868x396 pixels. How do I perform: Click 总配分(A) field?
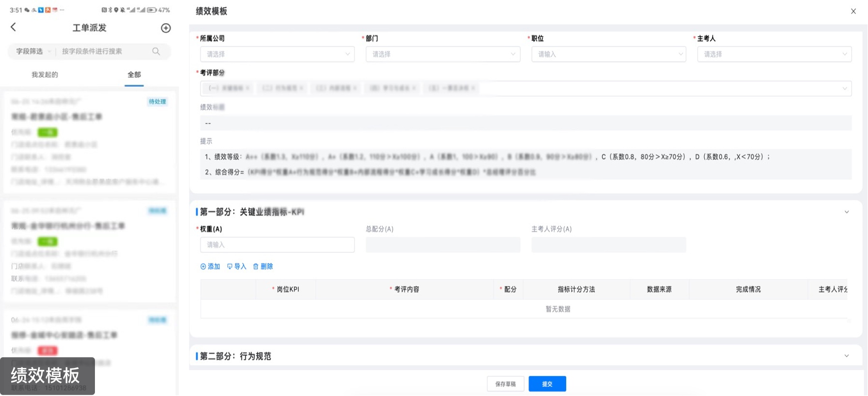[443, 245]
